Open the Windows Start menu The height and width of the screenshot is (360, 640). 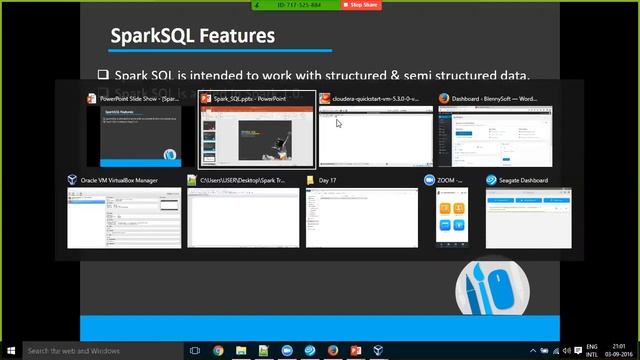[11, 351]
